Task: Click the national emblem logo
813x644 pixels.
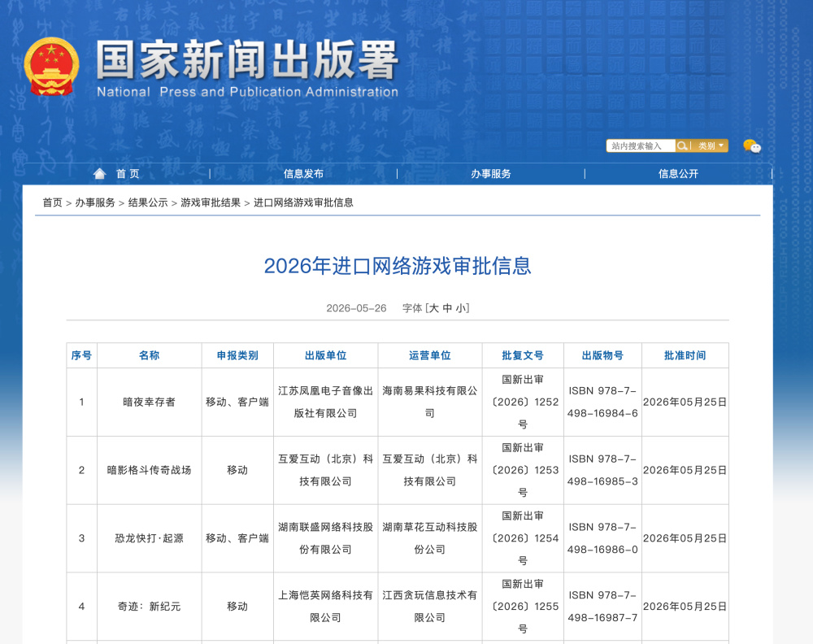Action: [51, 67]
